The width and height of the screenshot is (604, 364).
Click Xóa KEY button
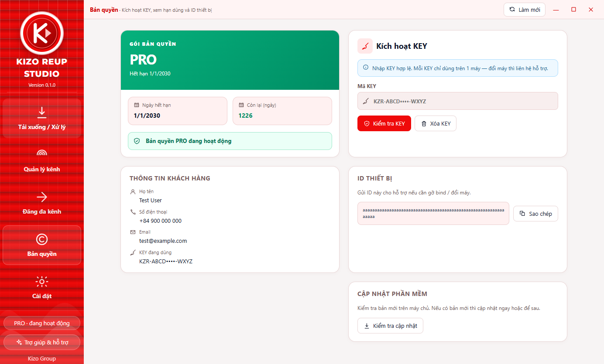[x=436, y=124]
